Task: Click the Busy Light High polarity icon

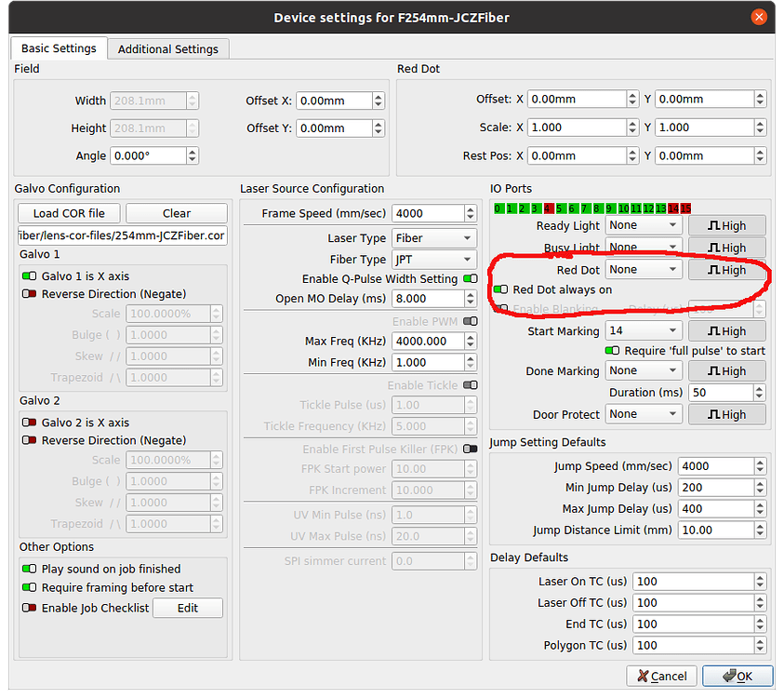Action: point(726,247)
